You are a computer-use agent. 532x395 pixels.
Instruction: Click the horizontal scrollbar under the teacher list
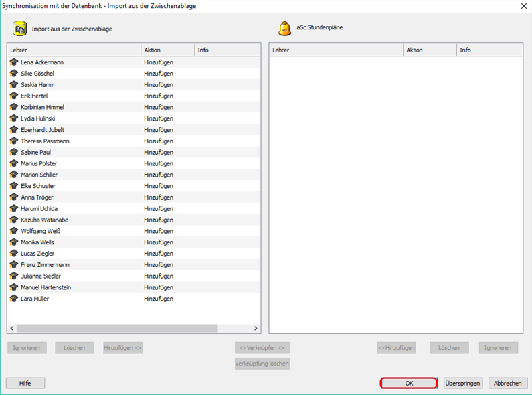tap(117, 328)
